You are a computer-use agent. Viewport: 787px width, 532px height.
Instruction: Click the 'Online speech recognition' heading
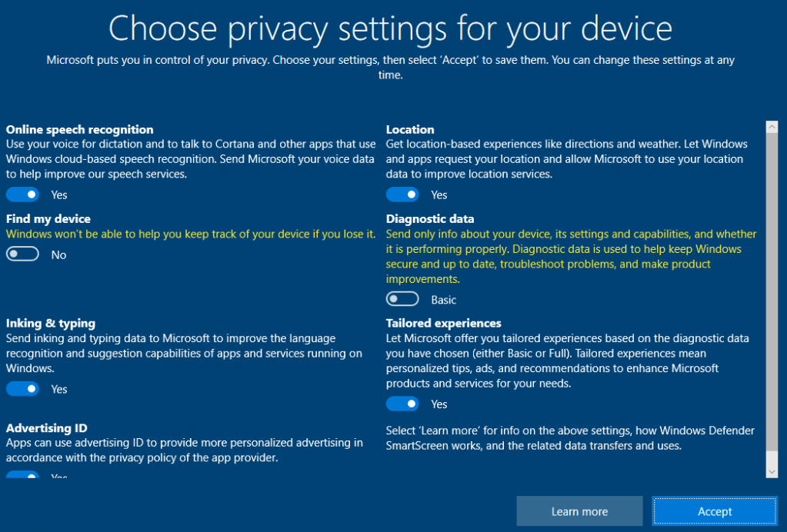pyautogui.click(x=79, y=130)
